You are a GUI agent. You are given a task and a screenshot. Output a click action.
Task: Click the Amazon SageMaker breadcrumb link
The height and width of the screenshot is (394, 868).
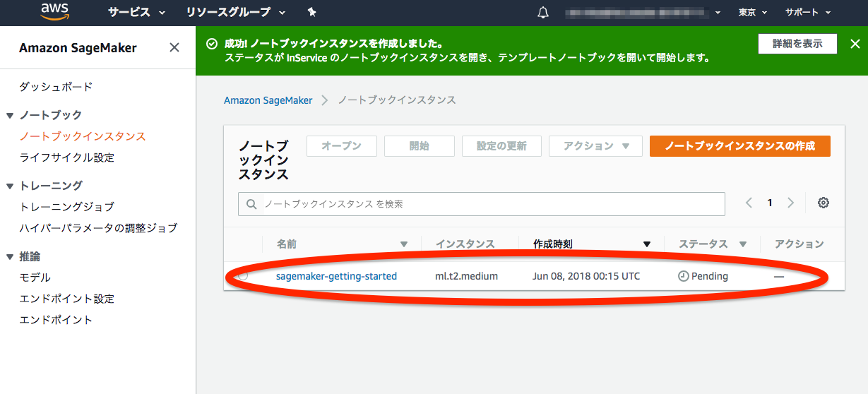(x=268, y=100)
